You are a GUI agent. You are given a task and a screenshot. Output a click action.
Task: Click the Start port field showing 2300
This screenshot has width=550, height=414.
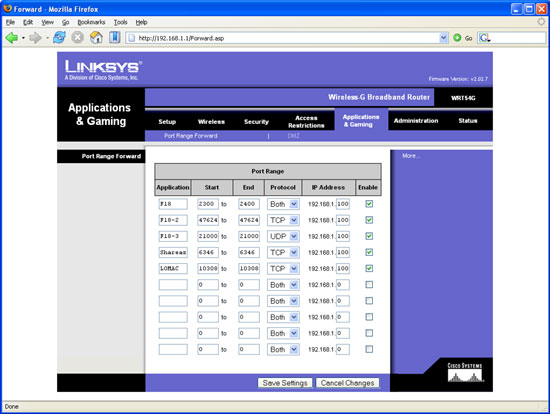coord(208,204)
